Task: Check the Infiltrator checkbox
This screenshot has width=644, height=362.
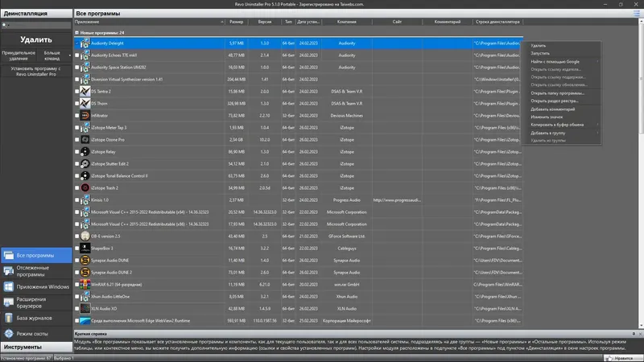Action: (x=76, y=116)
